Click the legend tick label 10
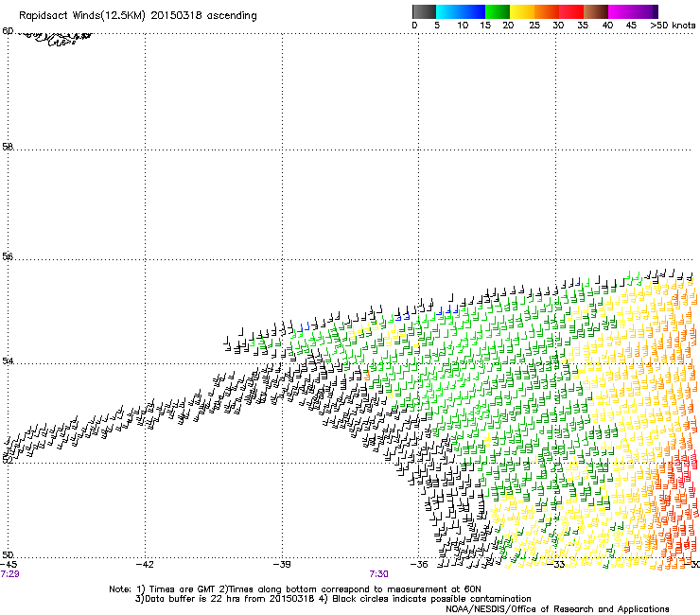This screenshot has width=700, height=615. [463, 26]
